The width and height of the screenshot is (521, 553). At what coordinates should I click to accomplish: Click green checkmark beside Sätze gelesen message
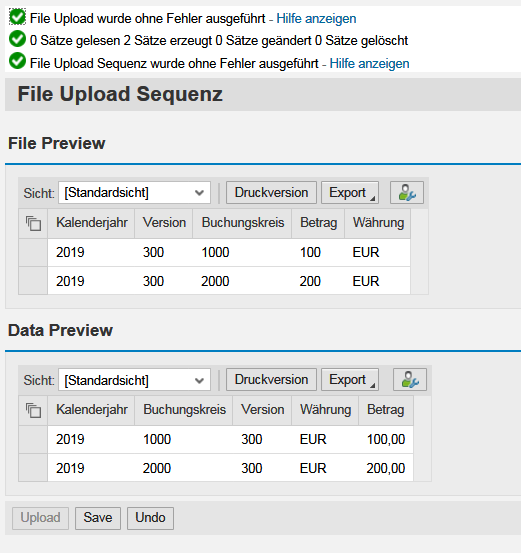17,39
